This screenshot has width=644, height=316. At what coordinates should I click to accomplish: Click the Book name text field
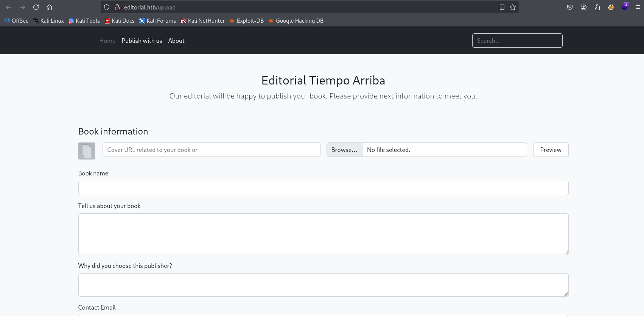tap(324, 188)
